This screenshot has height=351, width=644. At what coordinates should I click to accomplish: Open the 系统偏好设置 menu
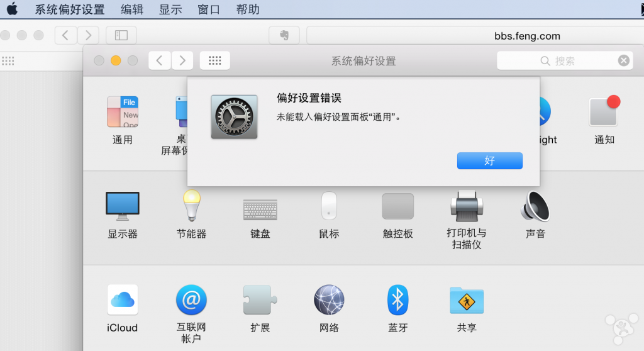pos(70,9)
